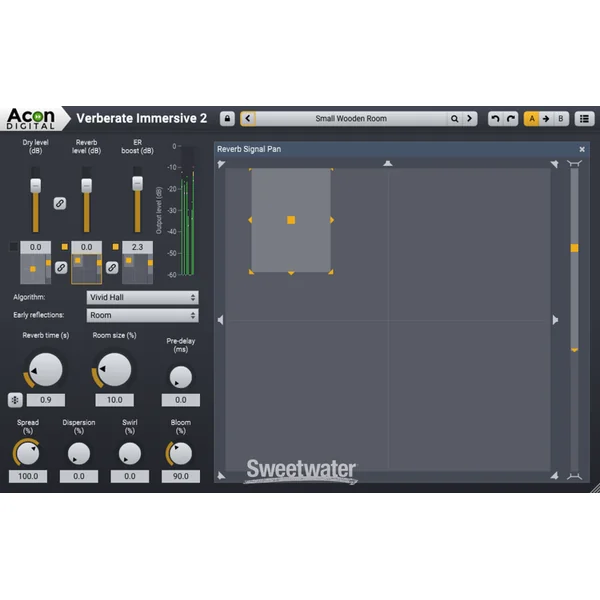Open the Algorithm dropdown
Image resolution: width=600 pixels, height=600 pixels.
point(142,297)
